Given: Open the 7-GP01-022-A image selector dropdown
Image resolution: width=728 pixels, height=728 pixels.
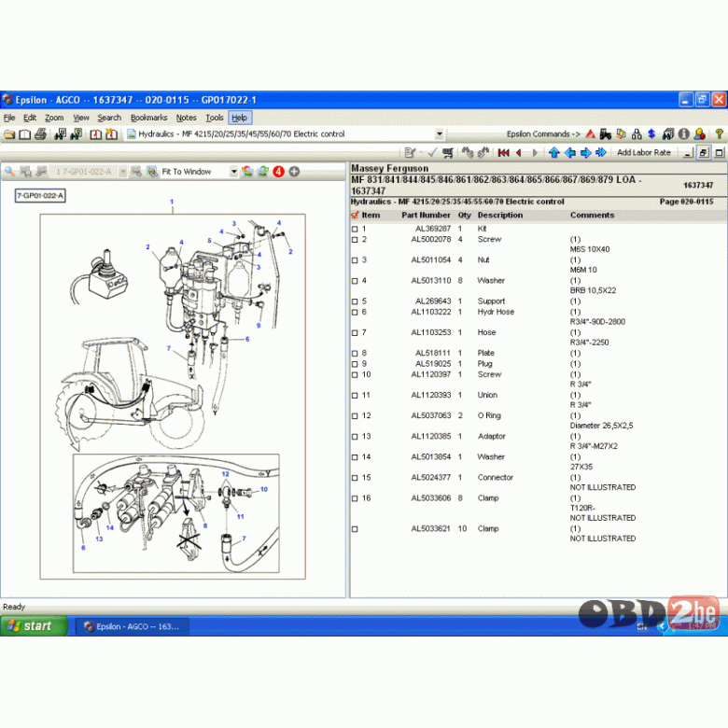Looking at the screenshot, I should [122, 172].
